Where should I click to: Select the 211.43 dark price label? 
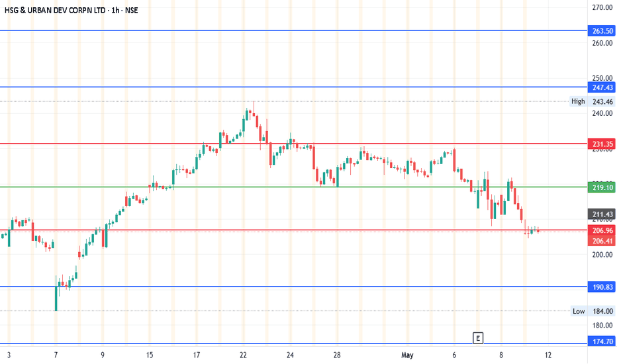(602, 214)
